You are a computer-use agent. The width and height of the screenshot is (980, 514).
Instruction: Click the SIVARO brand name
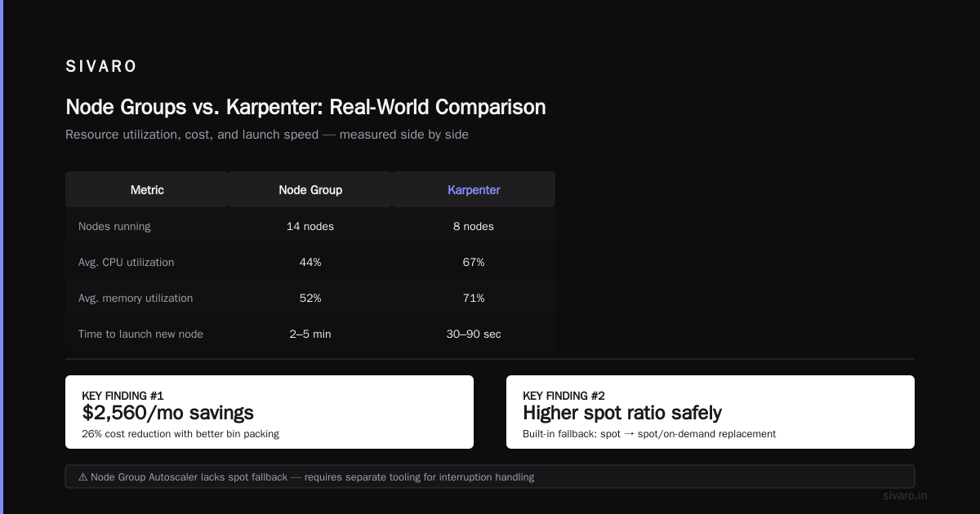(101, 67)
